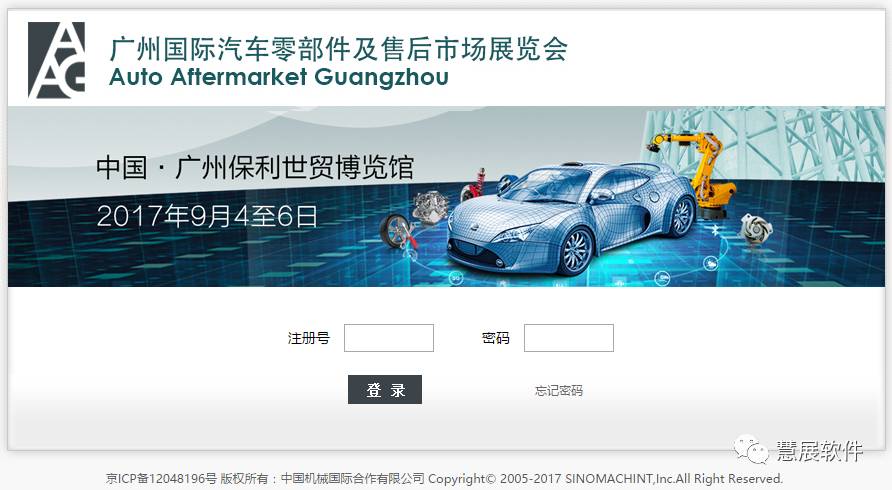
Task: Click the 密码 field label
Action: pyautogui.click(x=495, y=338)
